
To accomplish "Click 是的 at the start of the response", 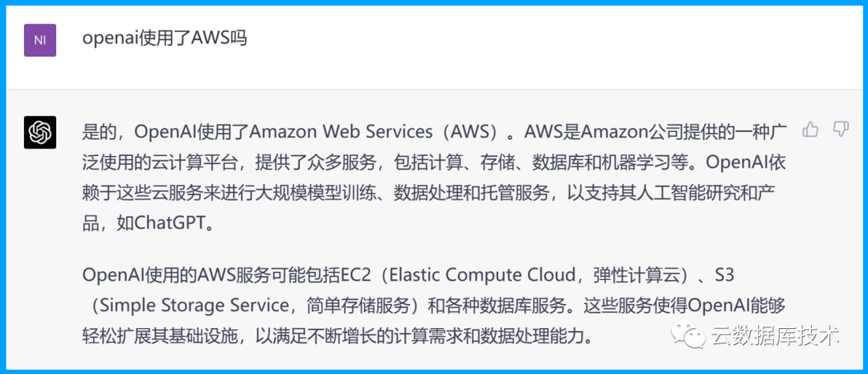I will tap(99, 131).
